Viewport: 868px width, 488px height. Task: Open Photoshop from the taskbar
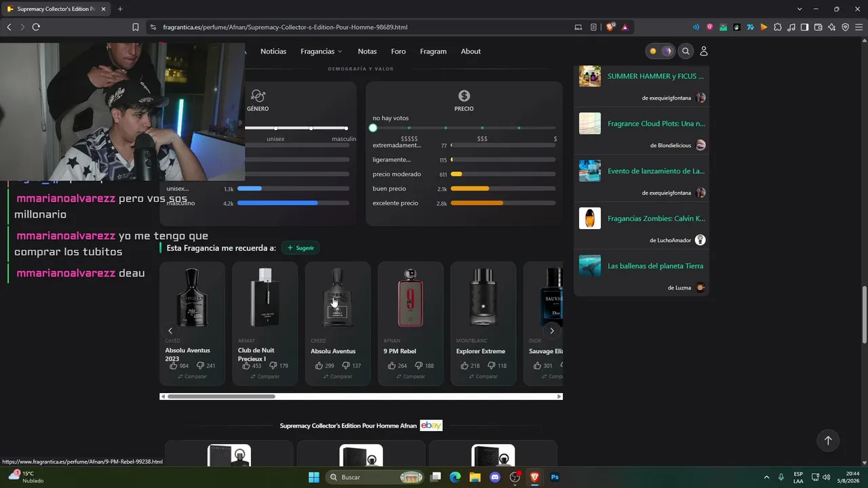[x=555, y=477]
